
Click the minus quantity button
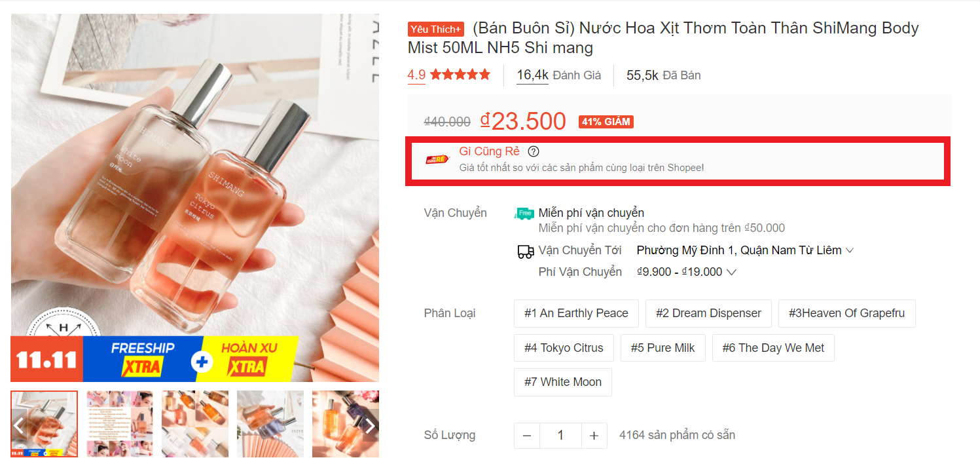pyautogui.click(x=527, y=436)
